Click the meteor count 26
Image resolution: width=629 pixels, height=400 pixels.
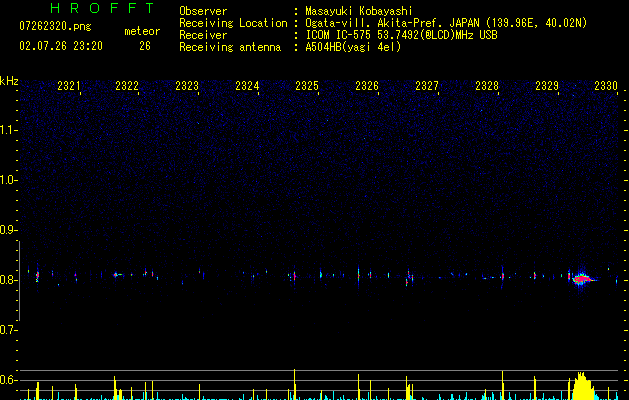point(145,46)
